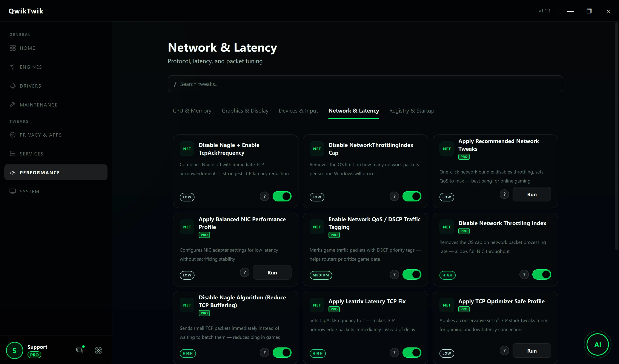The image size is (619, 364).
Task: Click the vertical scrollbar on the right
Action: click(616, 136)
